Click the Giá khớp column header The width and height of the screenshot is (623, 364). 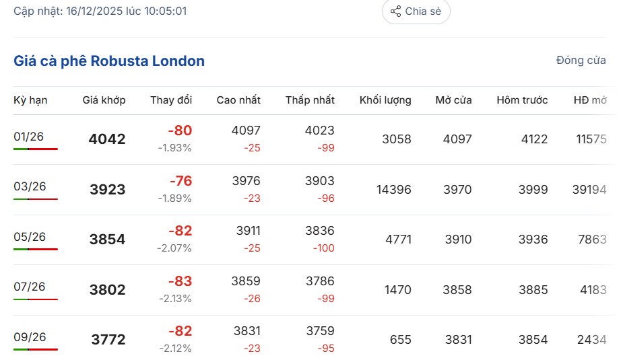tap(104, 100)
